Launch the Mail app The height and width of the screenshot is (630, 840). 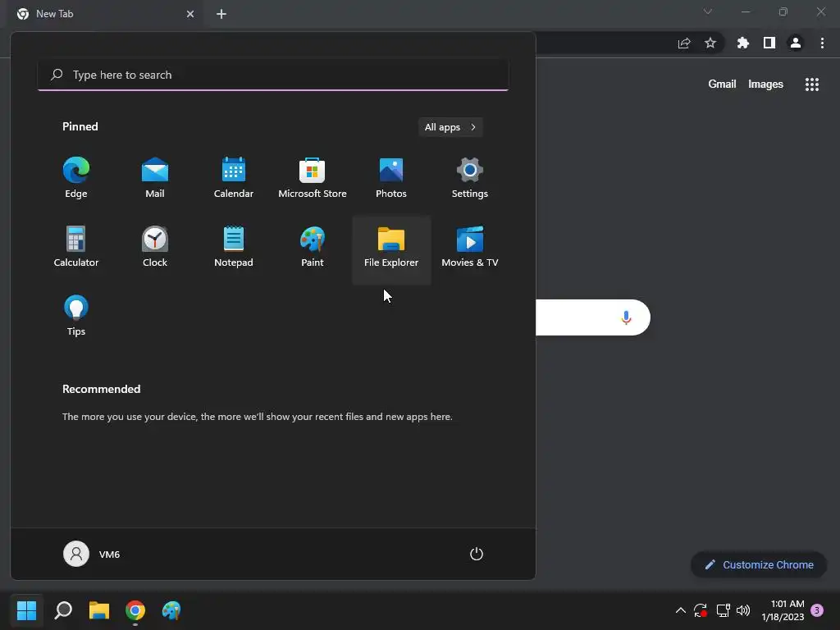[155, 178]
